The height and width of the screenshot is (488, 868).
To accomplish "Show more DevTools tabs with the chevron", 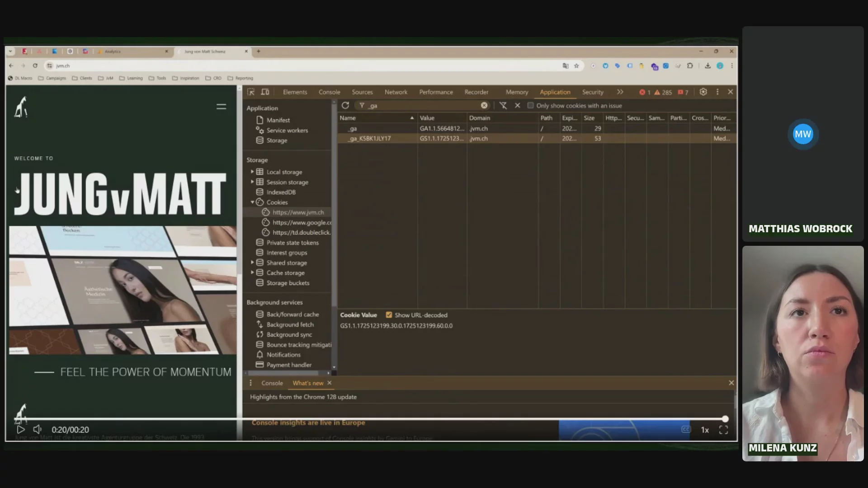I will pyautogui.click(x=620, y=92).
